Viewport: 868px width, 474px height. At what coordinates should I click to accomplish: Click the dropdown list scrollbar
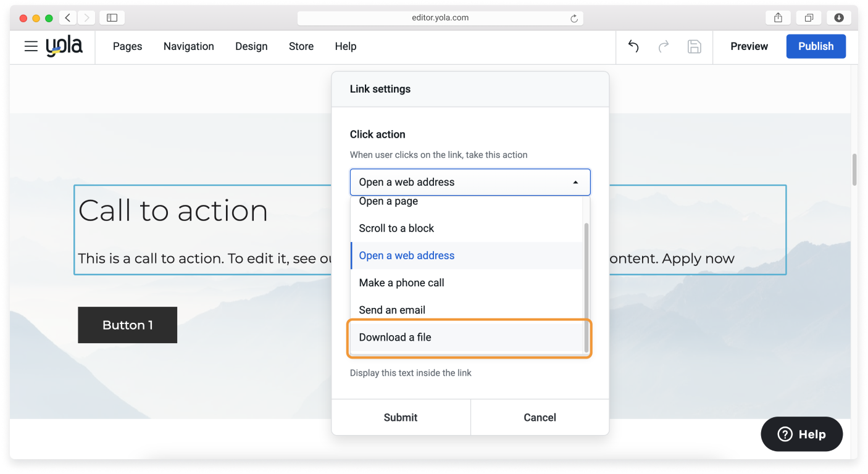pos(586,287)
